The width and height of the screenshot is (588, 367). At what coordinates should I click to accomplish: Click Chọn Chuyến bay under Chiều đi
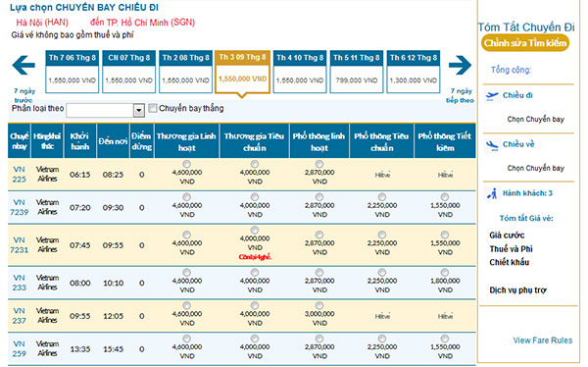pyautogui.click(x=535, y=120)
